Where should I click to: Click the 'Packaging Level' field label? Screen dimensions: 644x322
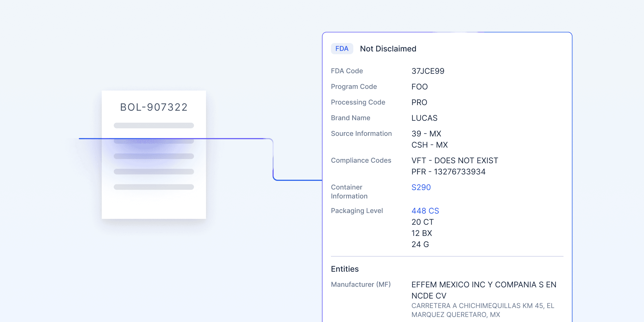coord(357,211)
